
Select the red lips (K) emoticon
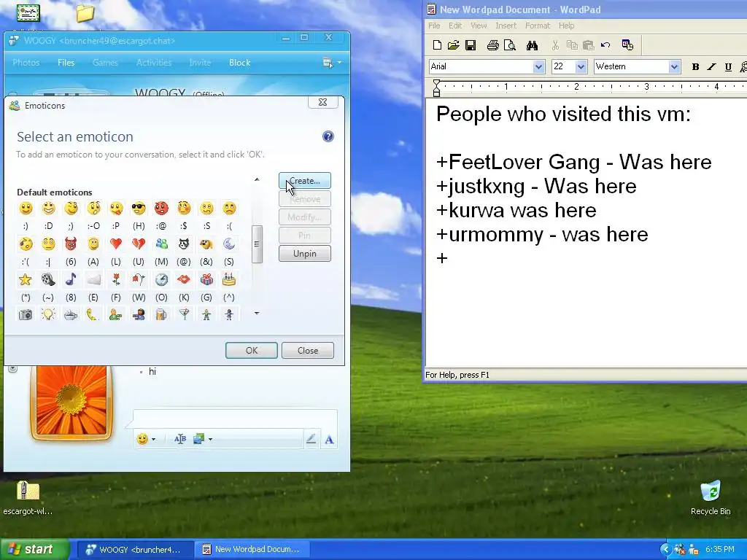[184, 279]
